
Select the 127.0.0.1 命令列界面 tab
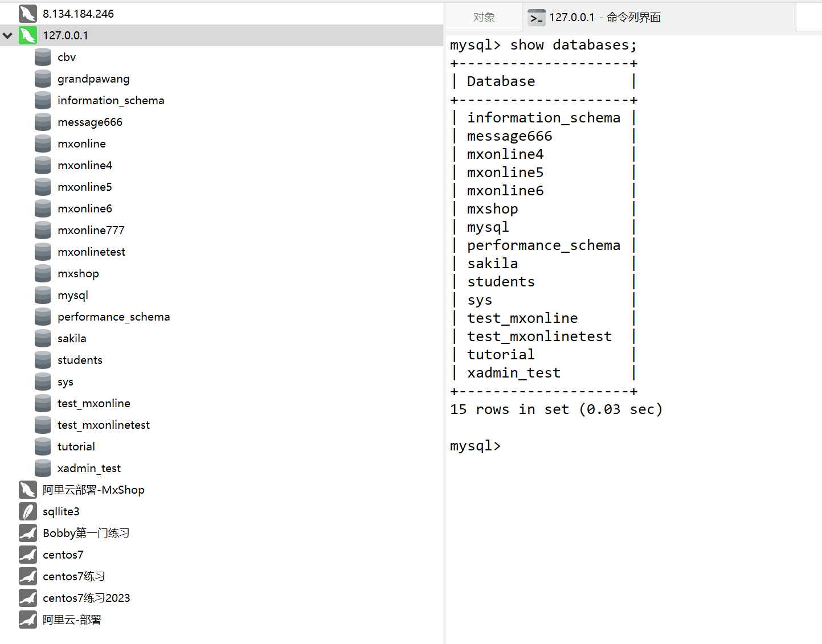pos(604,18)
